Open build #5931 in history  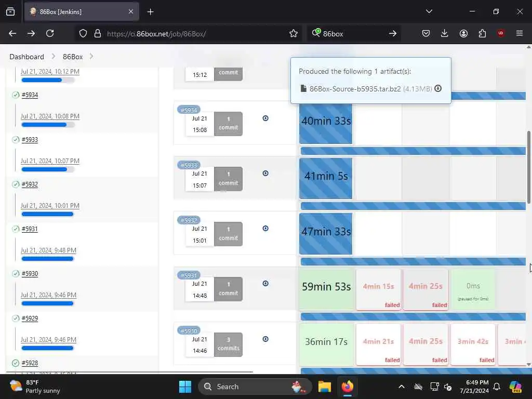[x=30, y=229]
